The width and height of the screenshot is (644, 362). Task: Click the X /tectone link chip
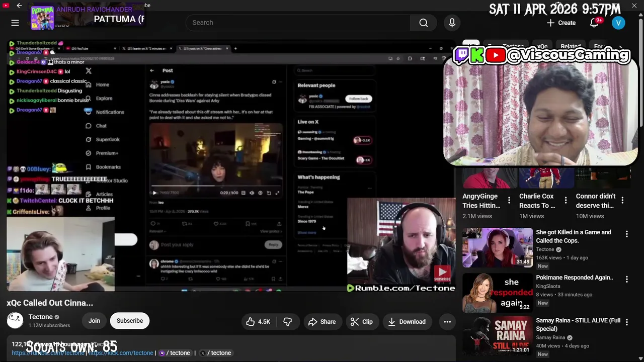pyautogui.click(x=216, y=353)
